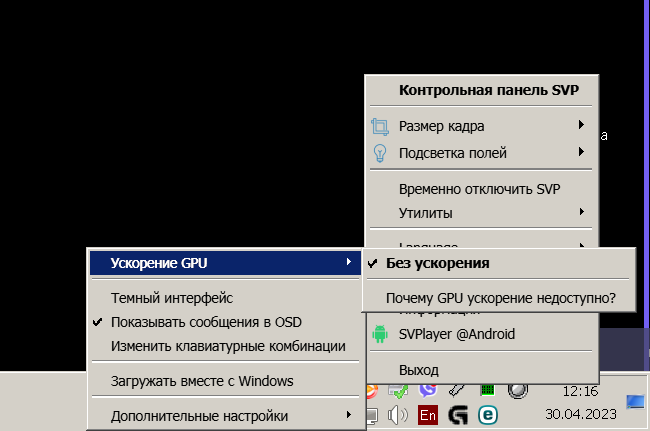Click Выход to quit SVP
The image size is (650, 431).
pos(418,370)
